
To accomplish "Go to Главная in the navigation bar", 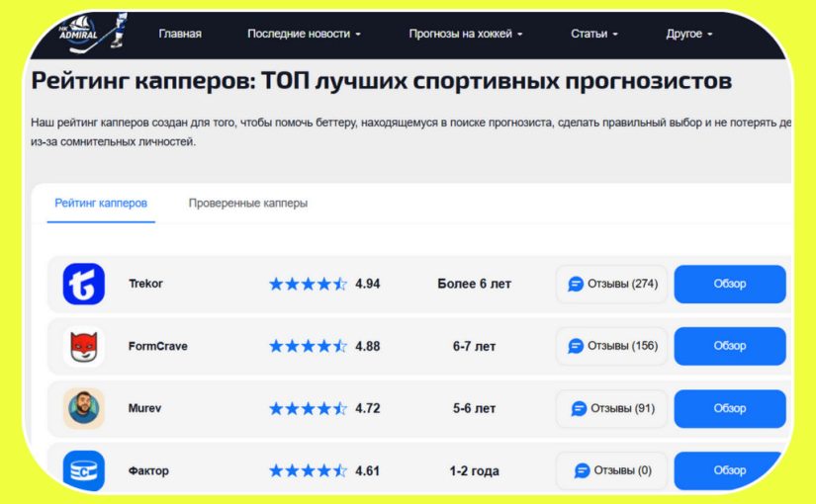I will click(x=180, y=34).
